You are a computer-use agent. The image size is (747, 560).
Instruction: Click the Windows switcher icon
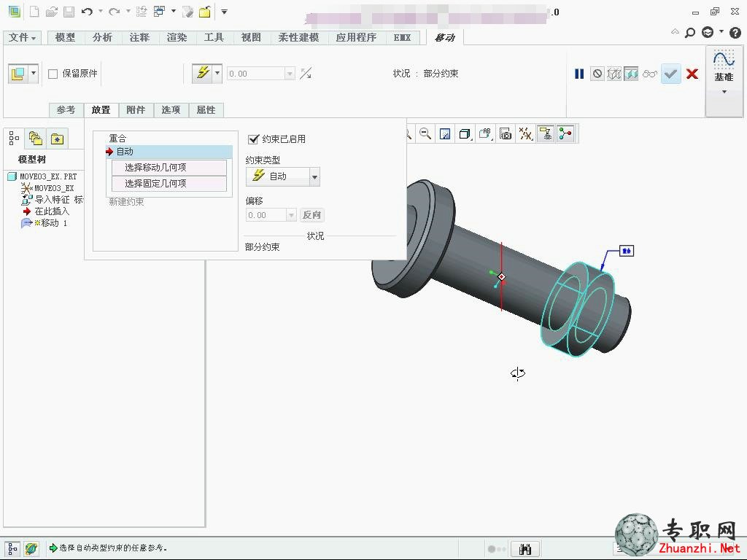point(159,12)
